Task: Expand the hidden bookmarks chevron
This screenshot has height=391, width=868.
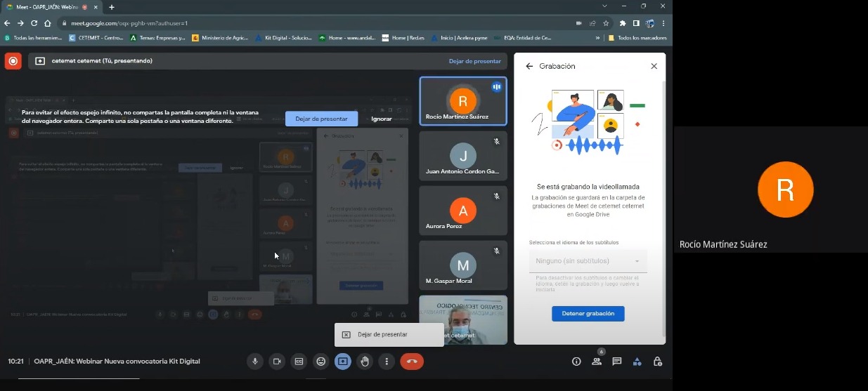Action: [x=598, y=38]
